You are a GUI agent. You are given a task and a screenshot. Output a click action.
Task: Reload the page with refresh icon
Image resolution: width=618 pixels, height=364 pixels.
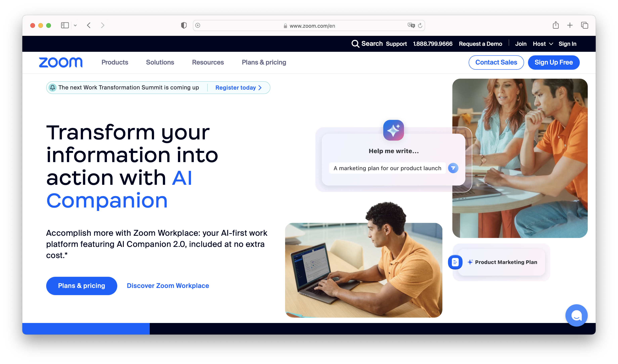tap(420, 25)
